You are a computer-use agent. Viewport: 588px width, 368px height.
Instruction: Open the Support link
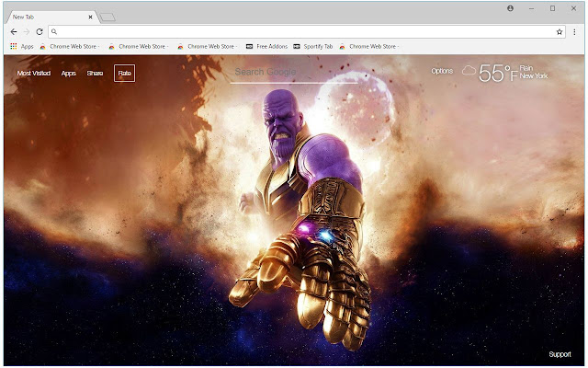pos(560,354)
